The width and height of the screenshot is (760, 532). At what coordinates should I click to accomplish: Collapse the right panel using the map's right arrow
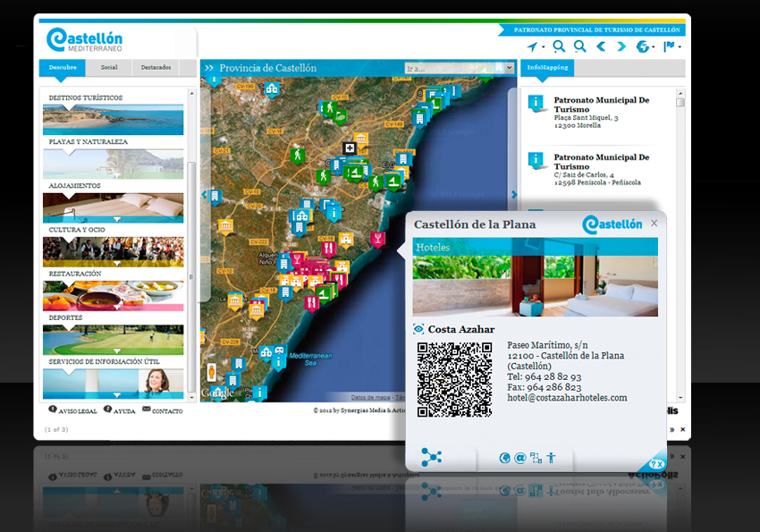[514, 195]
